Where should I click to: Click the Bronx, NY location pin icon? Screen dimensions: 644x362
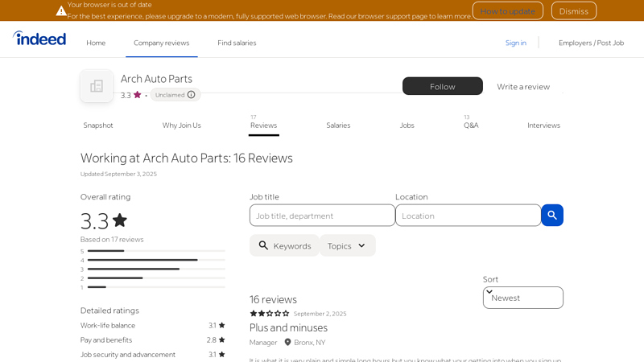pos(287,343)
